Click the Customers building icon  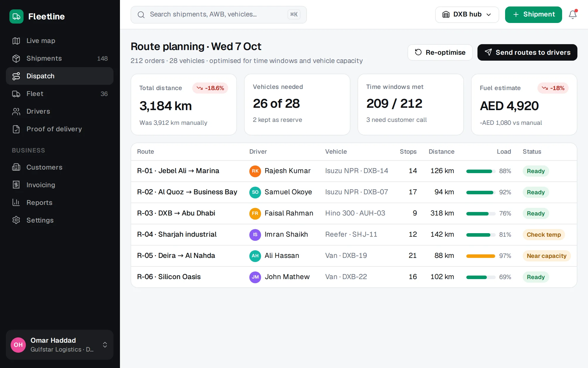coord(16,167)
